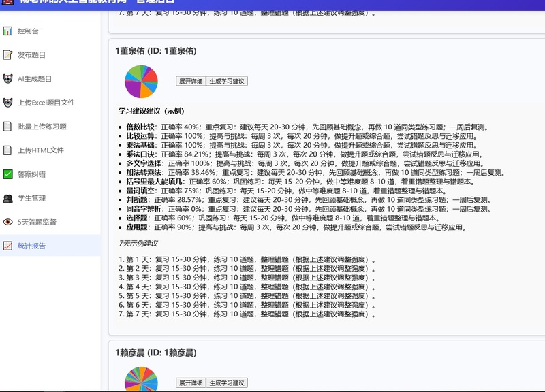
Task: Click the heading 1赖彦晨 (ID: 1赖彦晨)
Action: 156,353
